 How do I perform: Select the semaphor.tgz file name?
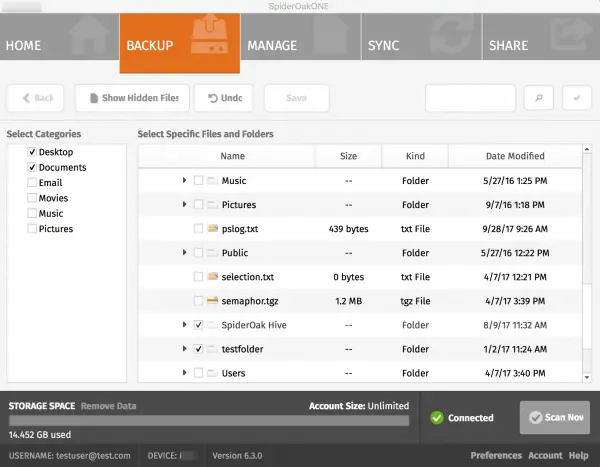[250, 301]
